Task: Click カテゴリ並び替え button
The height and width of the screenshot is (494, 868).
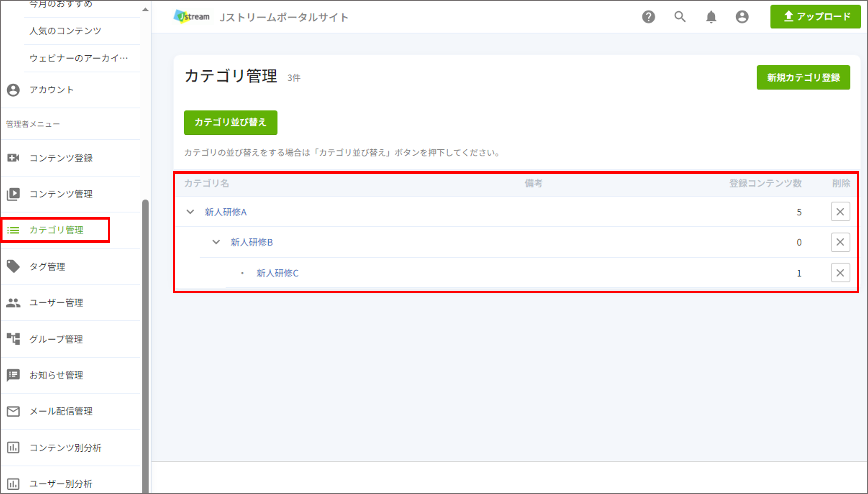Action: [230, 123]
